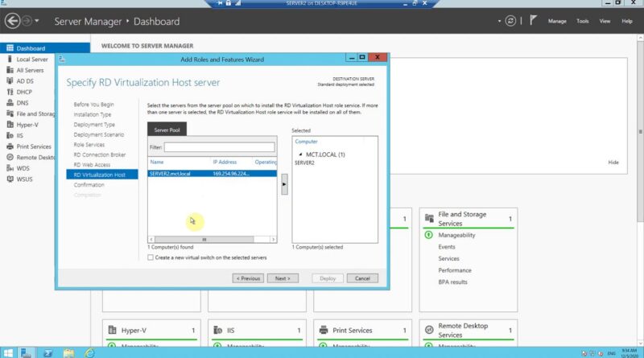Open BPA results in File and Storage tile
Screen dimensions: 644x358
[x=452, y=282]
